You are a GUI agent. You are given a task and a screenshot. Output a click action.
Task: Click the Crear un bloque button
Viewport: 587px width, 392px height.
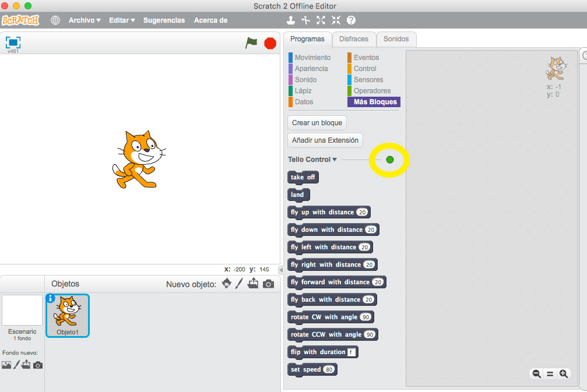(x=317, y=123)
